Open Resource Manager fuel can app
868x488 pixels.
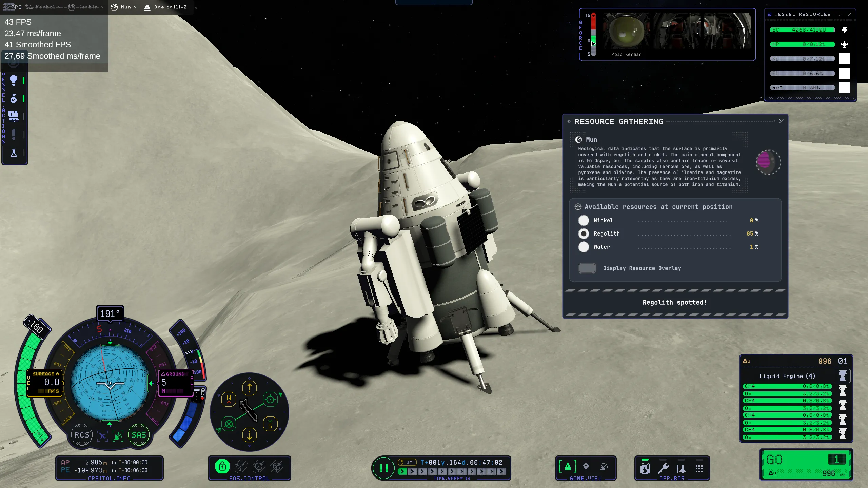(x=645, y=468)
